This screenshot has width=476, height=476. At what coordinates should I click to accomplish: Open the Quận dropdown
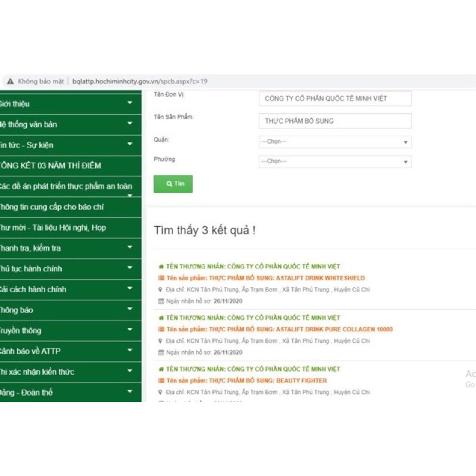tap(335, 142)
